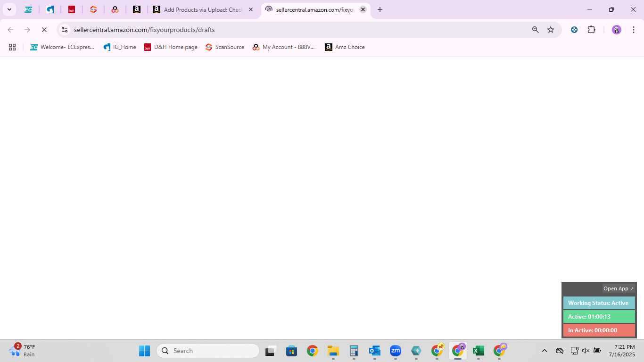The width and height of the screenshot is (644, 362).
Task: Open File Explorer from taskbar
Action: 333,351
